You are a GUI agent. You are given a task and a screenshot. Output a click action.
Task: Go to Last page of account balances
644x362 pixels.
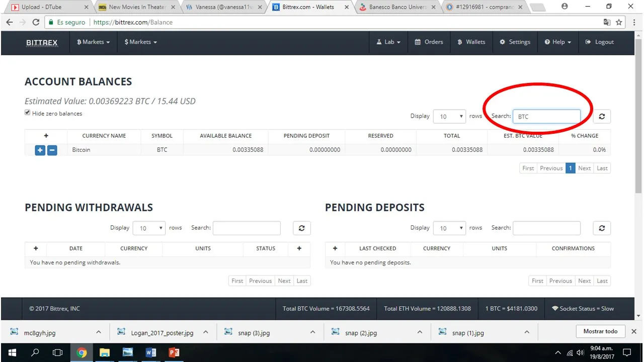pos(602,168)
